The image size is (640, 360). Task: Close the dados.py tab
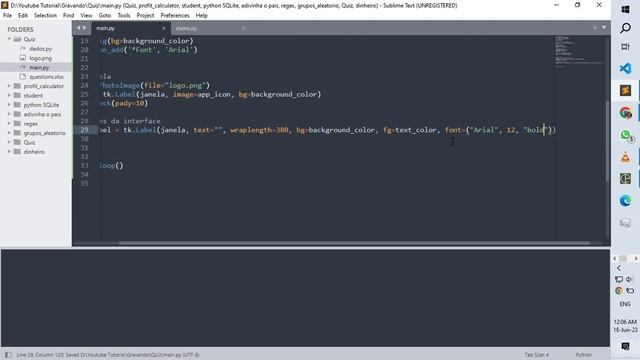coord(243,28)
